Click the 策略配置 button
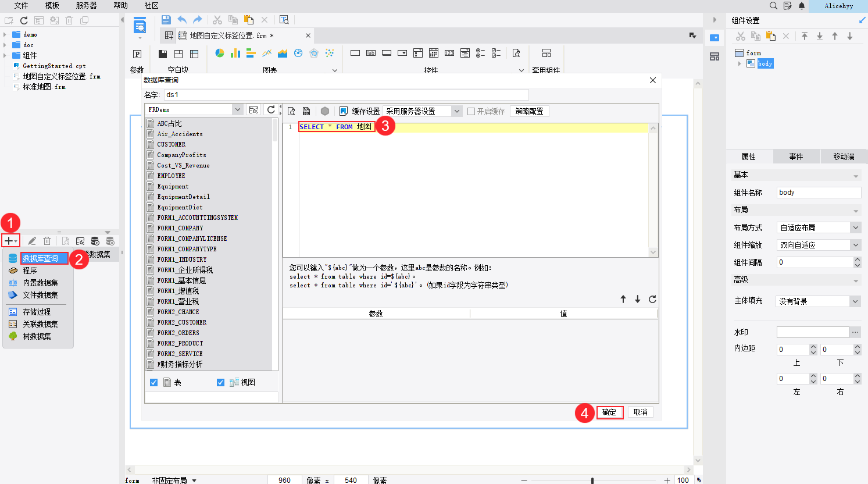868x484 pixels. pyautogui.click(x=529, y=111)
